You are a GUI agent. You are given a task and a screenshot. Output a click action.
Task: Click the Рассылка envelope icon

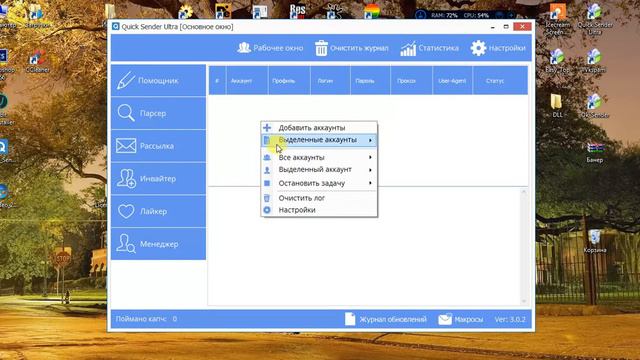[126, 146]
